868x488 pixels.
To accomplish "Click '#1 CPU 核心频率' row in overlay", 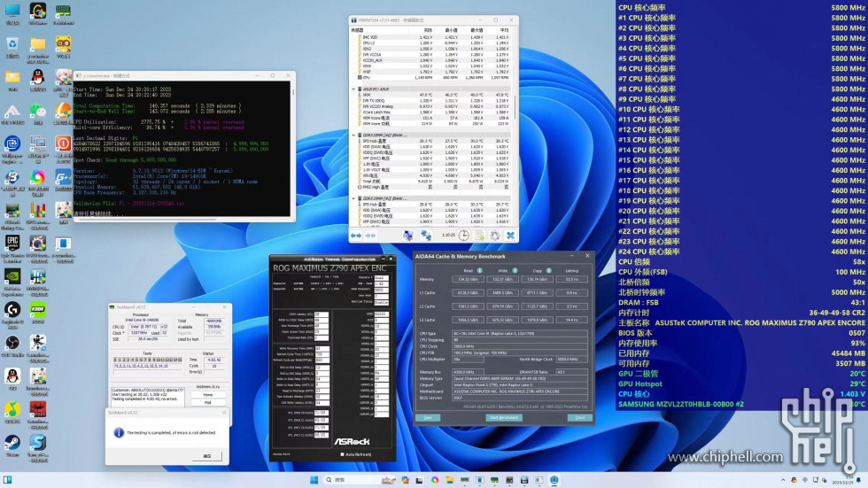I will (741, 18).
